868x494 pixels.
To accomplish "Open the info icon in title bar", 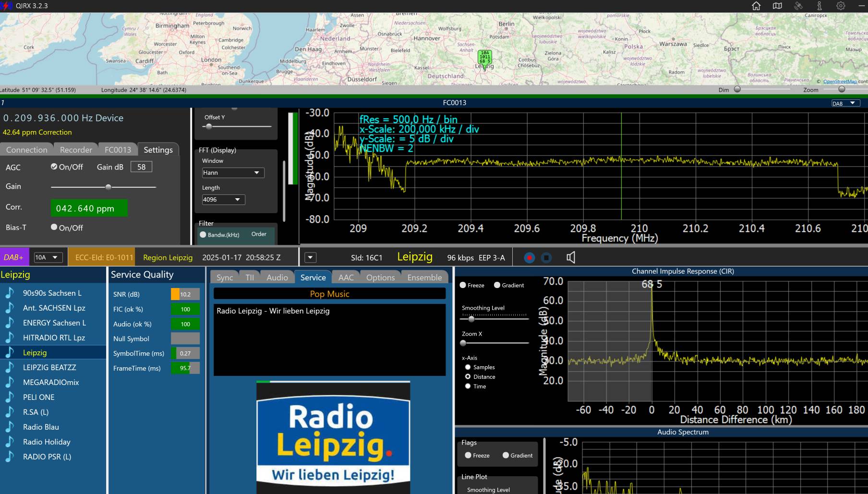I will pos(820,6).
